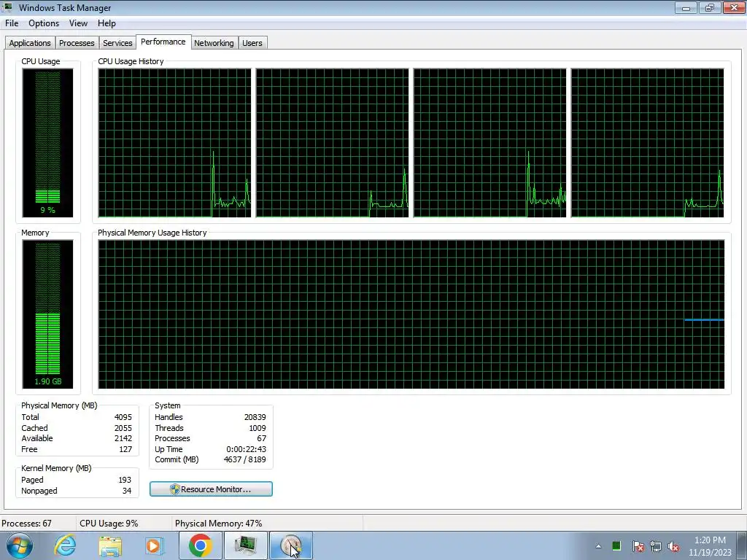Click the Resource Monitor button

click(x=211, y=489)
